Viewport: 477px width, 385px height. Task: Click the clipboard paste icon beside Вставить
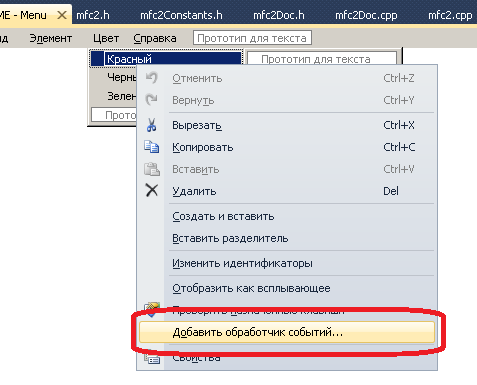[x=152, y=169]
